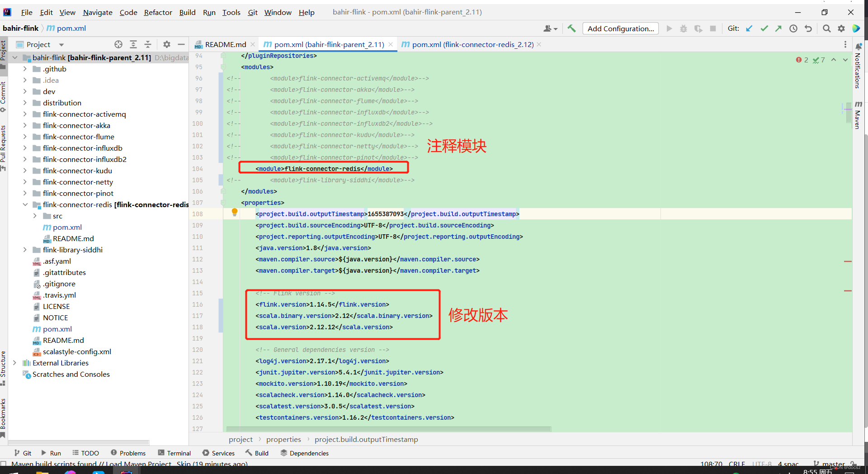
Task: Click Expand All icon in Project panel
Action: coord(133,44)
